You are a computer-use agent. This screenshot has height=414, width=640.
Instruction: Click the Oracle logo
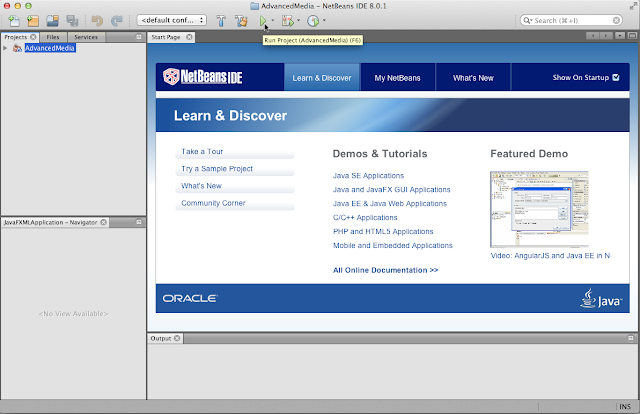(x=190, y=298)
